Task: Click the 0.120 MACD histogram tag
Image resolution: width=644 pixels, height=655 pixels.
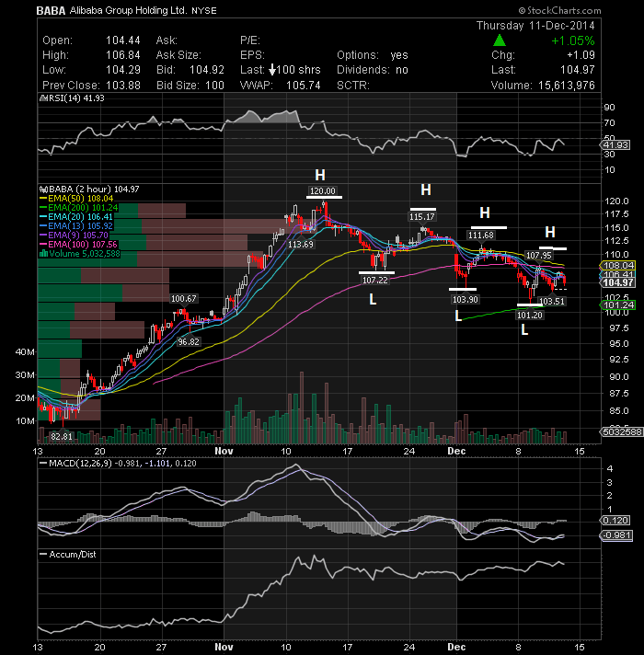Action: click(x=615, y=521)
